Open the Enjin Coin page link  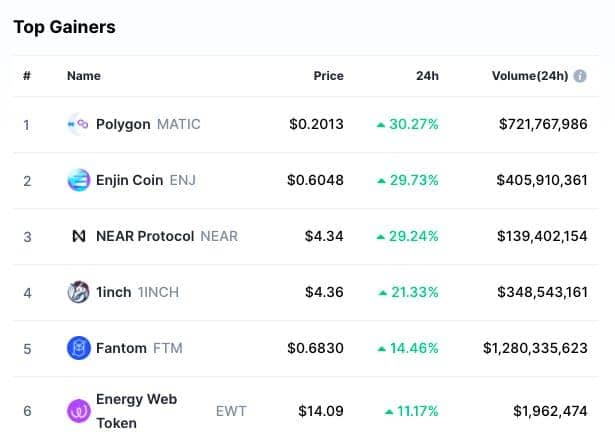pos(129,180)
